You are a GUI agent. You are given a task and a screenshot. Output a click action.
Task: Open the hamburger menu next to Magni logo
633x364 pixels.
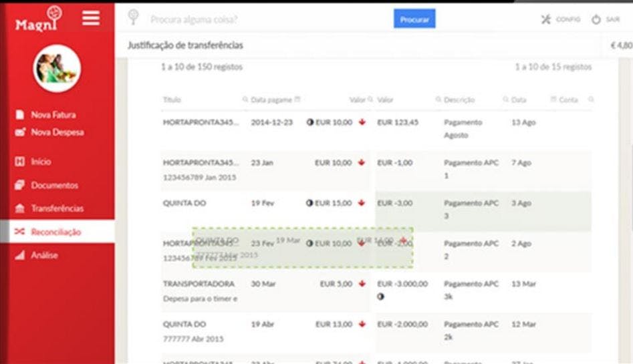[x=91, y=18]
